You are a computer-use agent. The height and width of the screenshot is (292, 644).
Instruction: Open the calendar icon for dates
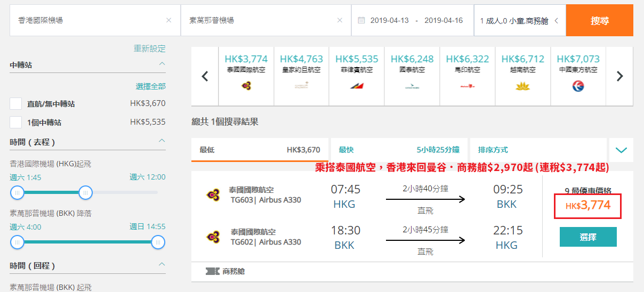[x=361, y=20]
